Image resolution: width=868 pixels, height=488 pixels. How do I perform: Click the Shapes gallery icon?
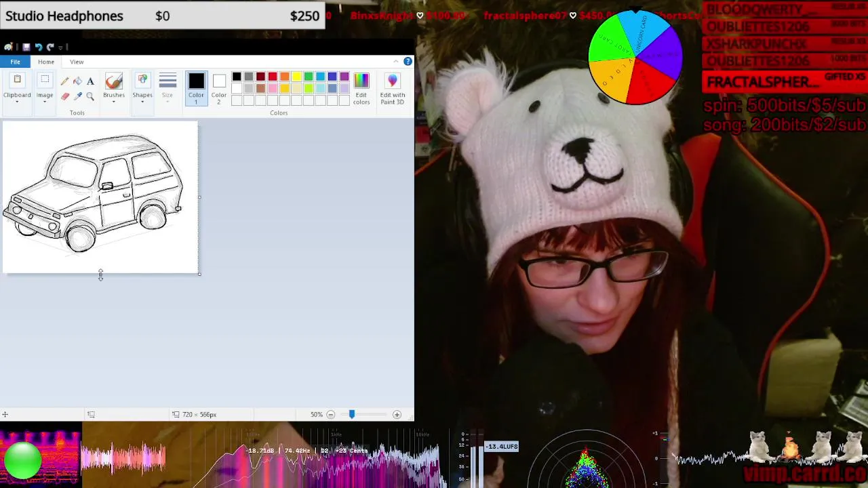pos(142,81)
